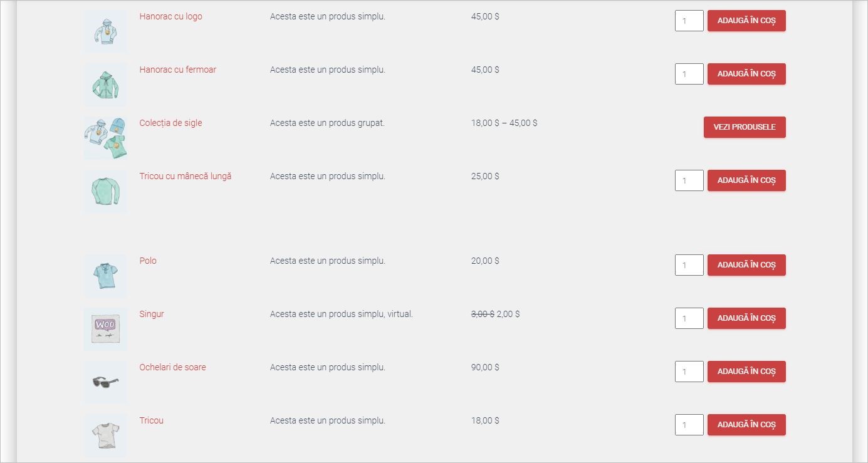Open the Ochelari de soare product link
Viewport: 868px width, 463px height.
tap(172, 367)
